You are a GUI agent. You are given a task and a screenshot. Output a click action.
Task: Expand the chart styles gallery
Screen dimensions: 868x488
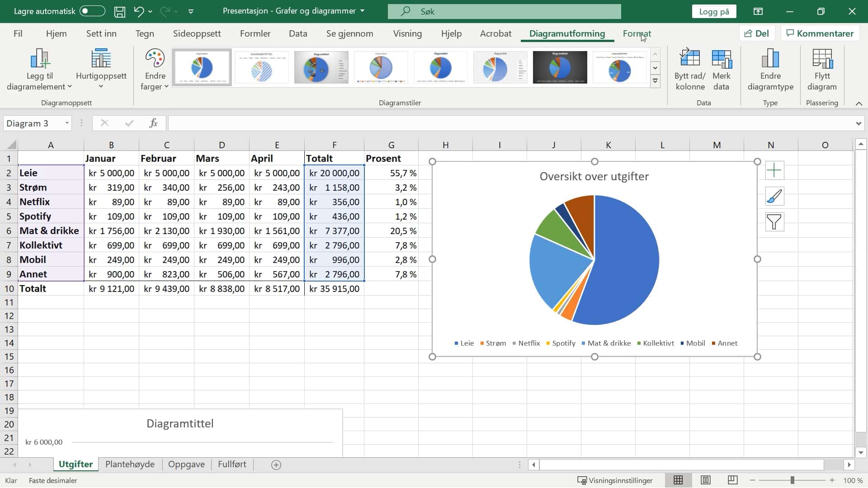click(x=655, y=81)
